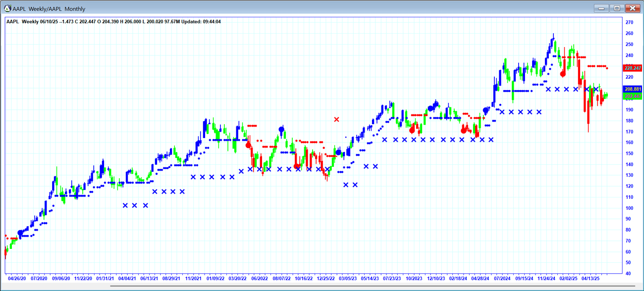
Task: Click the 150 price axis label
Action: coord(630,153)
